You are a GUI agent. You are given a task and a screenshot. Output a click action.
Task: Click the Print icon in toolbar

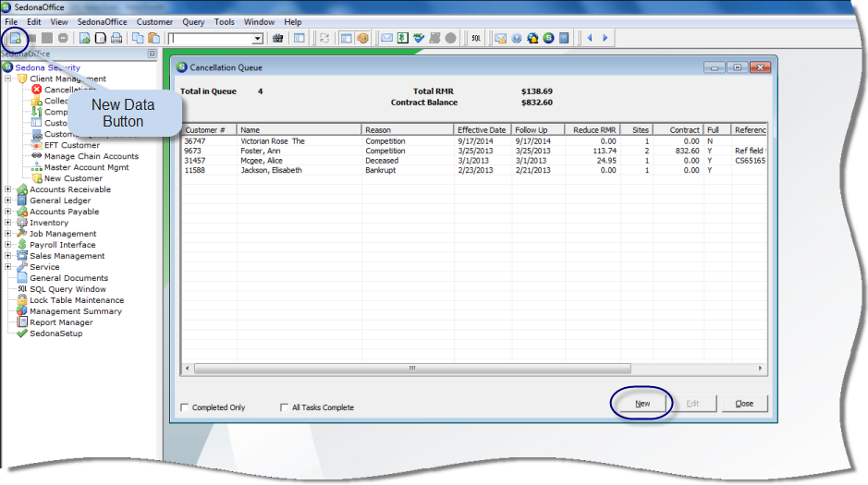(116, 38)
